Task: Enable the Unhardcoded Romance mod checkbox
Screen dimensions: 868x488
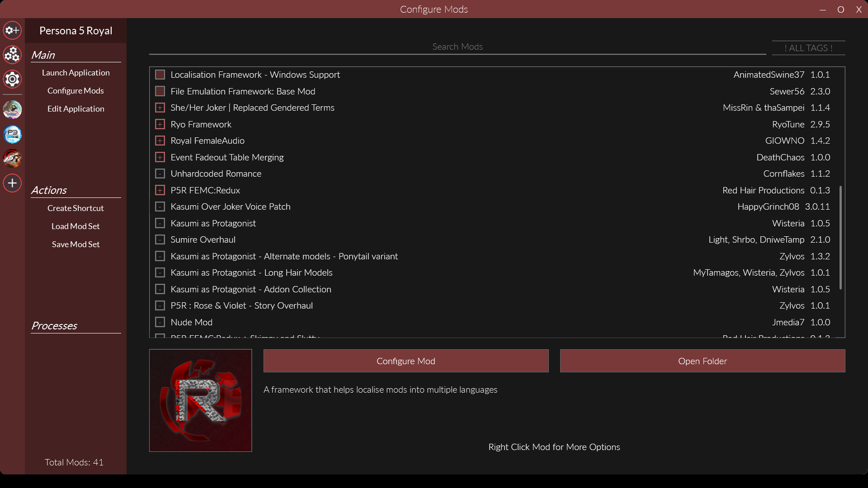Action: point(160,174)
